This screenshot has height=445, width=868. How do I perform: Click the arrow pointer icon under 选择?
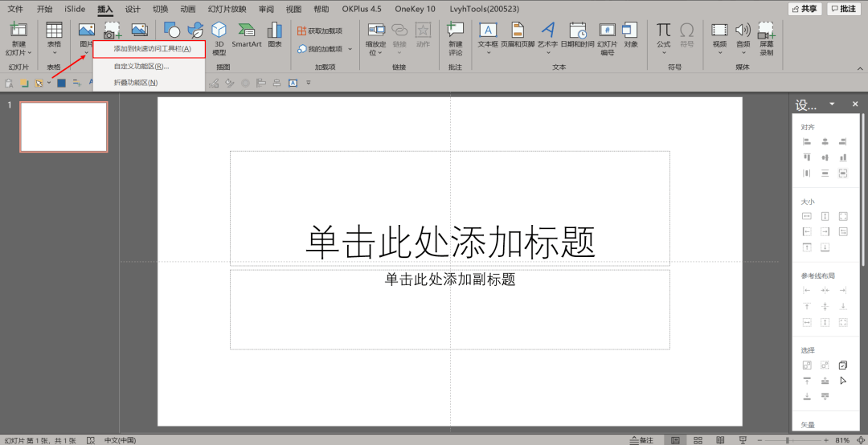[843, 380]
